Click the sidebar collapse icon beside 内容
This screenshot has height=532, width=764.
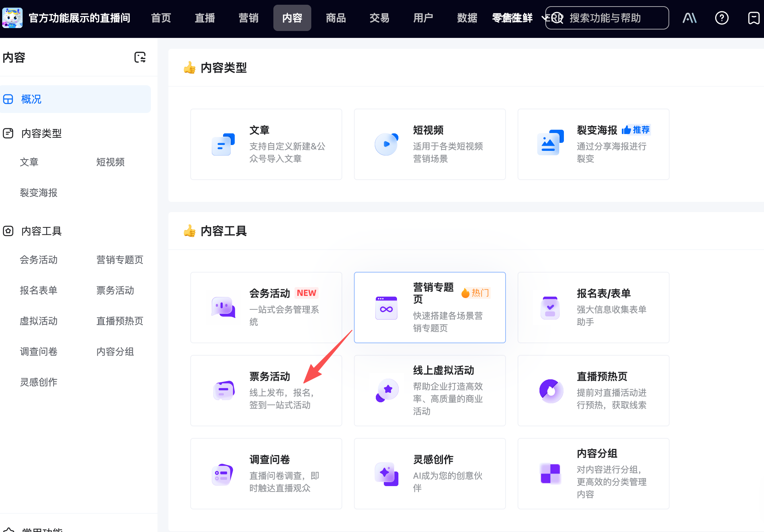coord(140,57)
